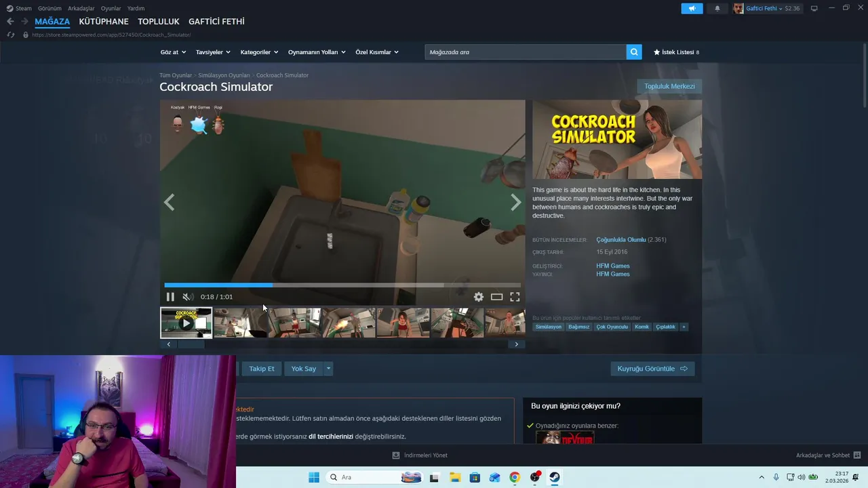Select the trailer video thumbnail
This screenshot has width=868, height=488.
pos(186,323)
